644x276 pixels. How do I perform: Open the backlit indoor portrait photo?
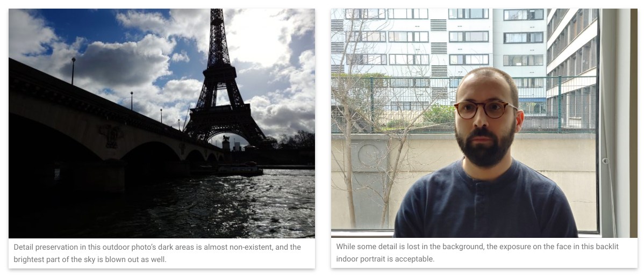[484, 123]
